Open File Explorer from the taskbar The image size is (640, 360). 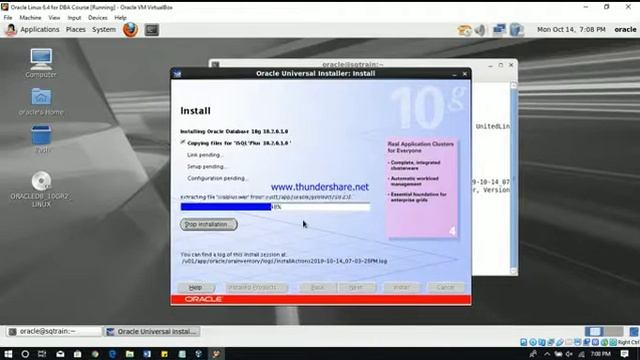tap(130, 354)
